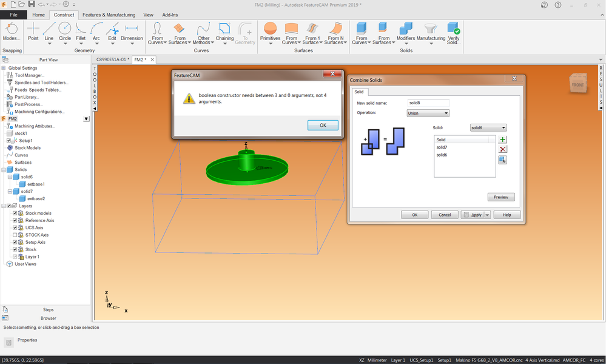Switch to the View ribbon tab
Image resolution: width=606 pixels, height=364 pixels.
click(x=148, y=15)
